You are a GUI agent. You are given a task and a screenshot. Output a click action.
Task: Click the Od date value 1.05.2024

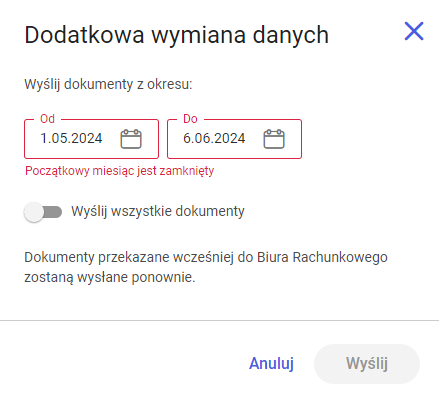(x=71, y=138)
